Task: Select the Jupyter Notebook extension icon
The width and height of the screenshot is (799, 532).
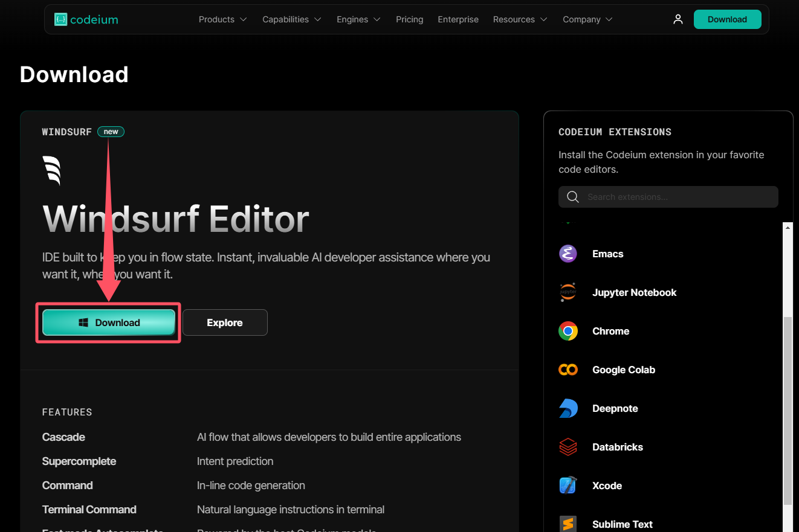Action: point(568,292)
